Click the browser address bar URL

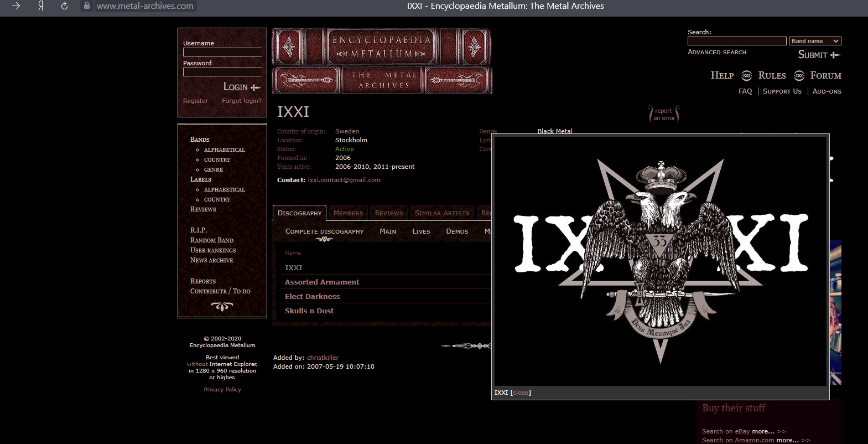click(145, 6)
